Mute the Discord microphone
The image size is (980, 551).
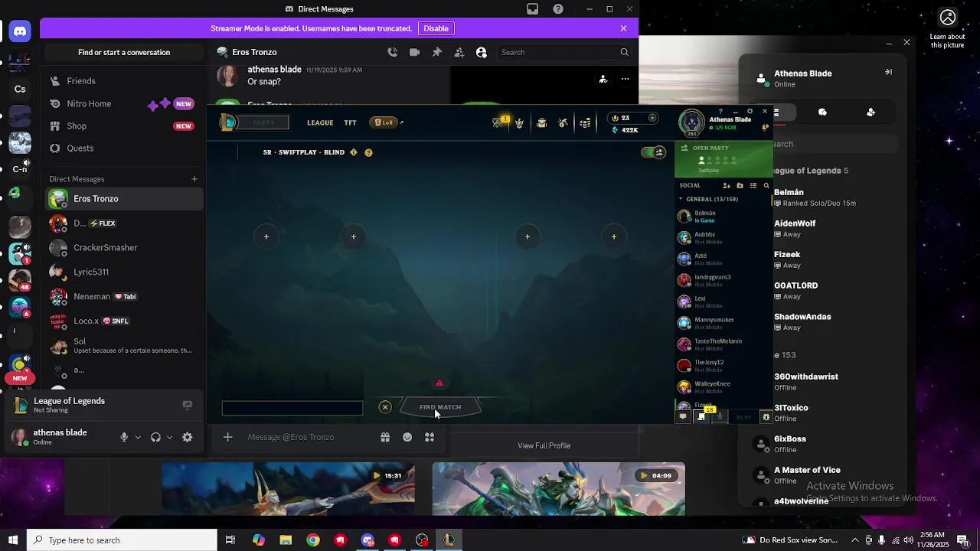[124, 437]
